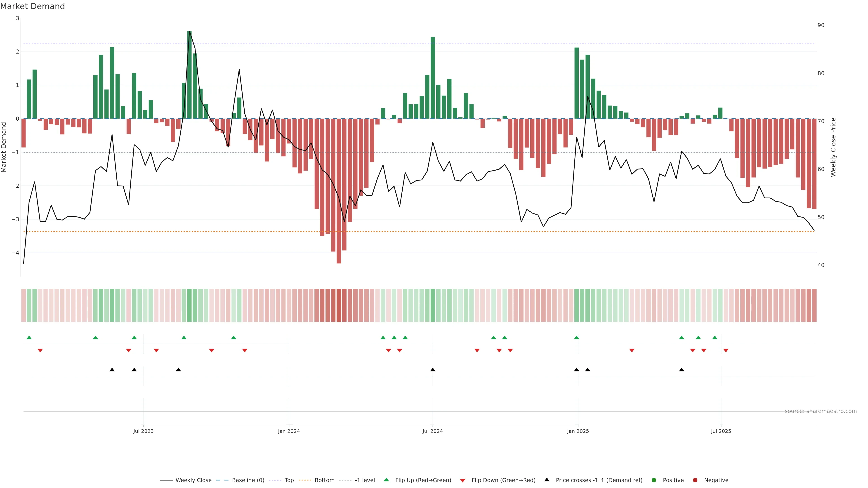Click the first green flip-up marker at chart start
Image resolution: width=868 pixels, height=488 pixels.
point(29,338)
